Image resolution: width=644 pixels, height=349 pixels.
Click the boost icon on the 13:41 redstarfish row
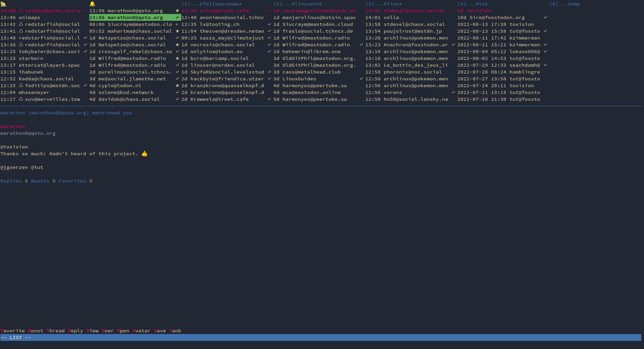pos(21,31)
